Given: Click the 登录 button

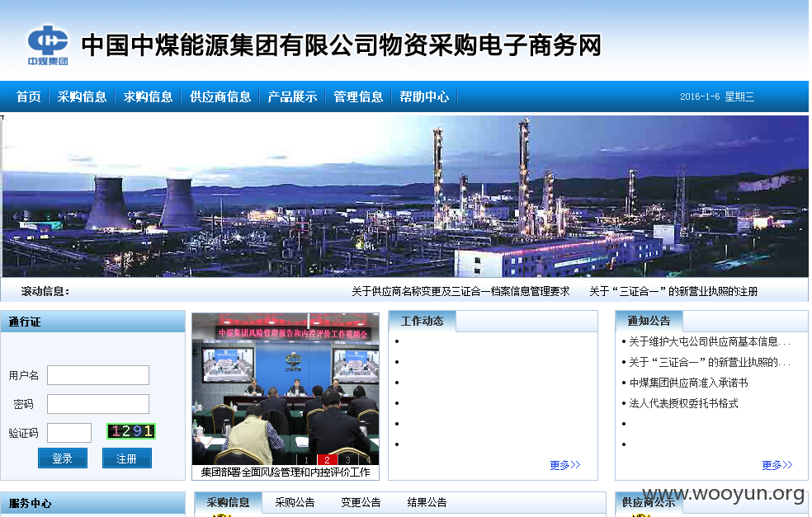Looking at the screenshot, I should tap(63, 458).
